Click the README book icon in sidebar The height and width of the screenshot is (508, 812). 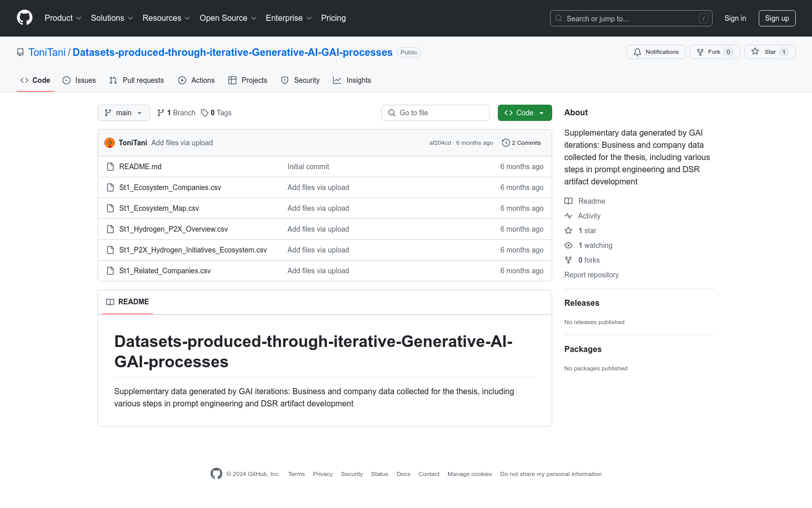coord(568,201)
